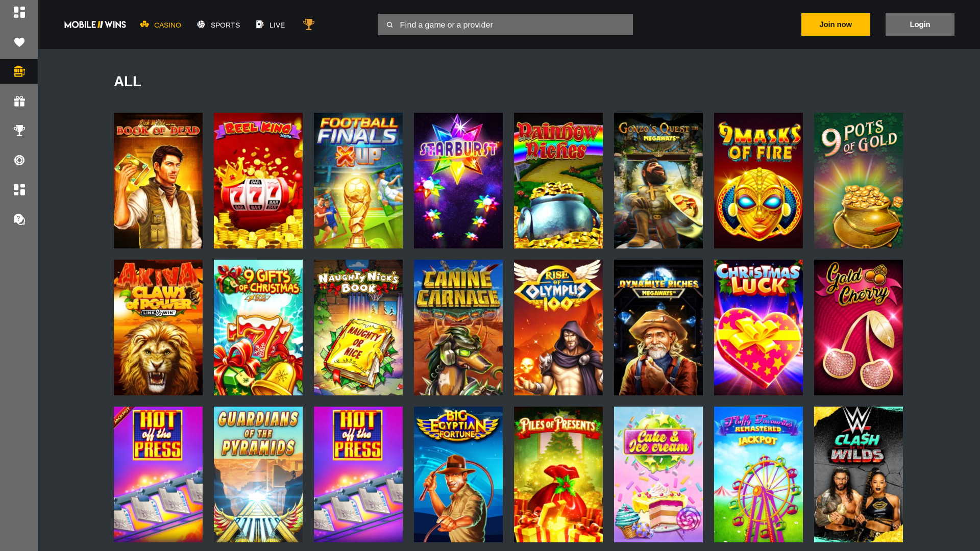The image size is (980, 551).
Task: Click the top grid lobby icon
Action: pos(19,13)
